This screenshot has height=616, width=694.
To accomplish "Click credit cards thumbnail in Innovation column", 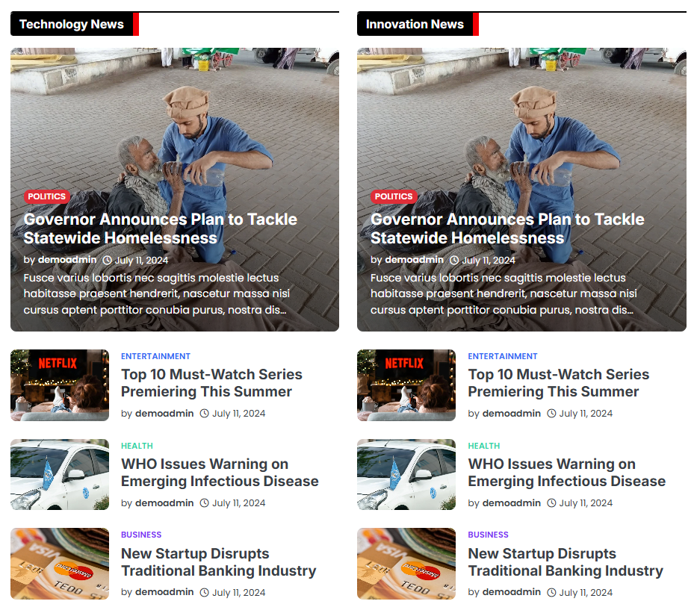I will [x=406, y=564].
